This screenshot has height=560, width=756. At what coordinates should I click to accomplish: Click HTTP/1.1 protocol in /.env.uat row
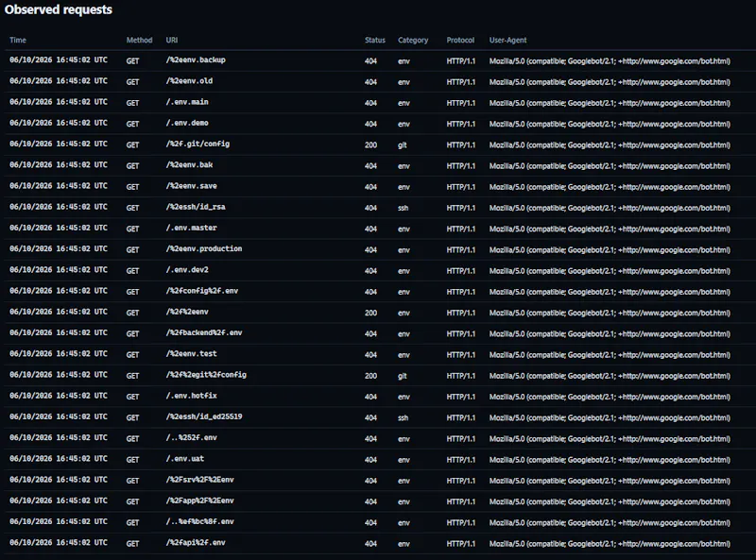click(x=460, y=460)
